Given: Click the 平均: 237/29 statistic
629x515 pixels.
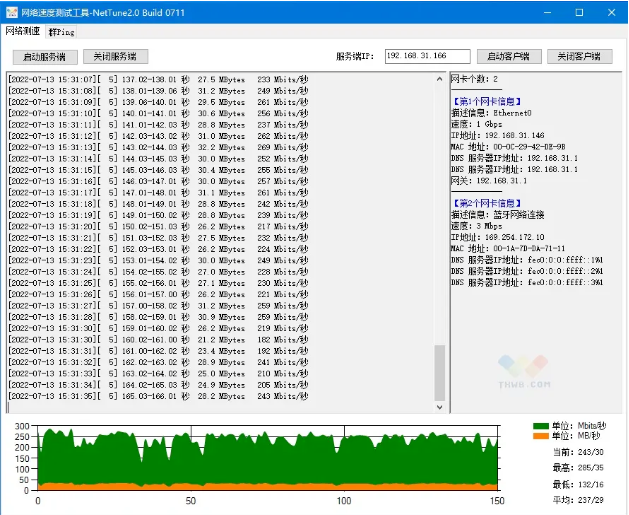Looking at the screenshot, I should [x=578, y=500].
